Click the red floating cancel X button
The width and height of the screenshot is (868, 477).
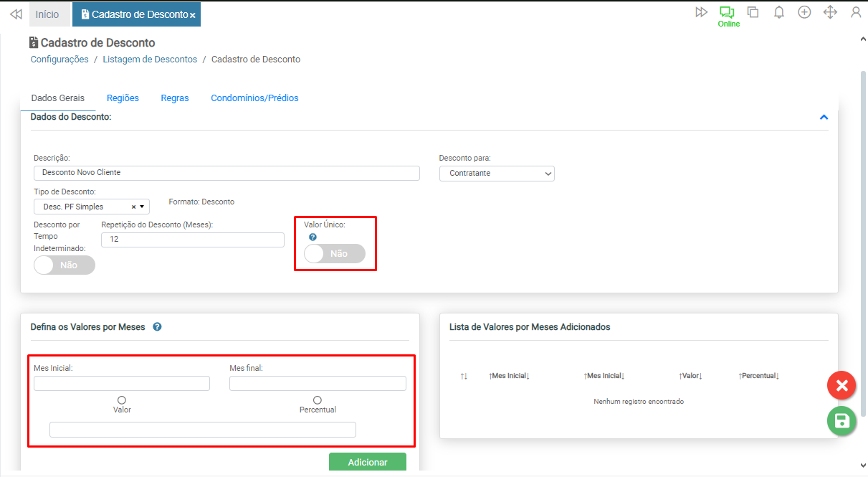pos(841,386)
